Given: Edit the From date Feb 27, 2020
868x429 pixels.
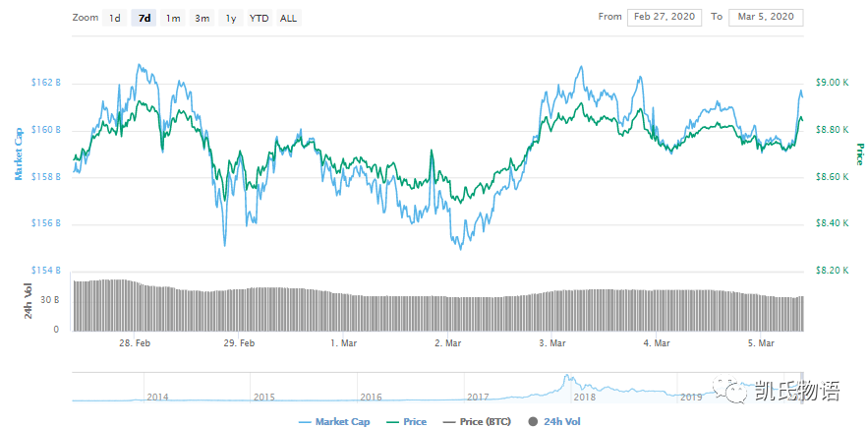Looking at the screenshot, I should [x=665, y=17].
